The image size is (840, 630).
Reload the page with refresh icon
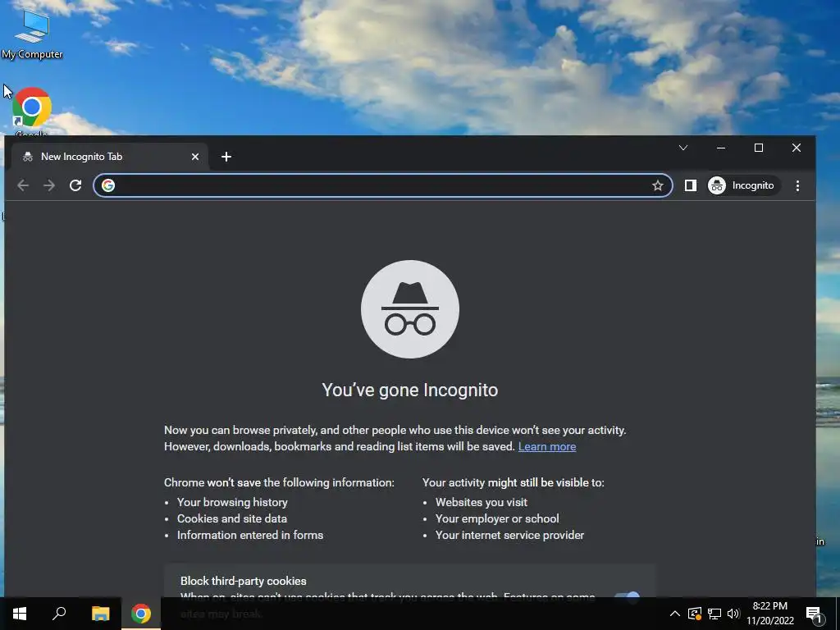click(75, 185)
